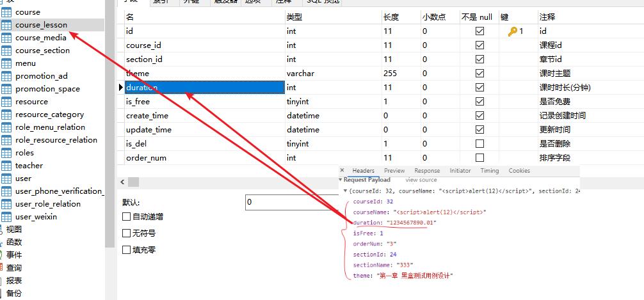The width and height of the screenshot is (644, 300).
Task: Switch to the Timing tab in DevTools
Action: tap(490, 170)
